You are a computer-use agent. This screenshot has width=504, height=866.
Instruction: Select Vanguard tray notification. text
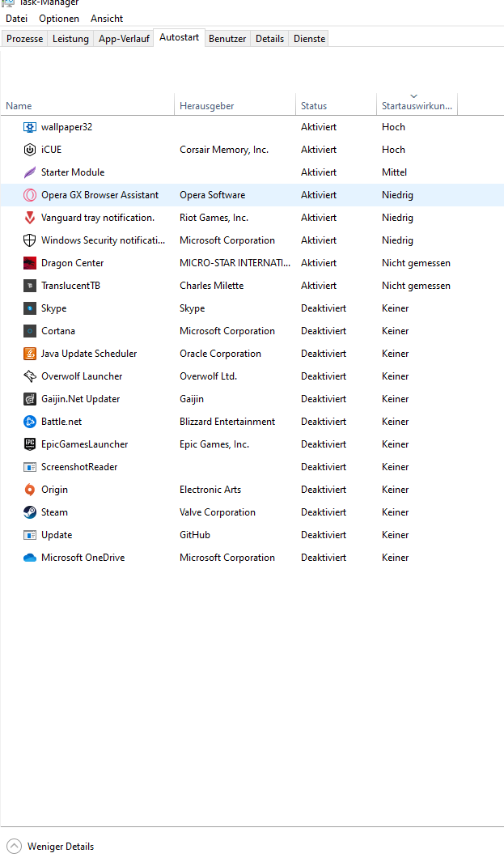click(98, 218)
